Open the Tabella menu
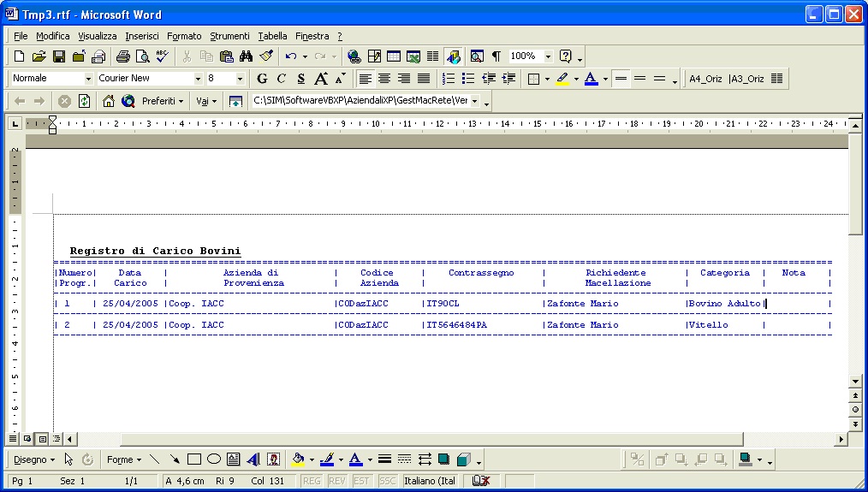 [x=272, y=36]
